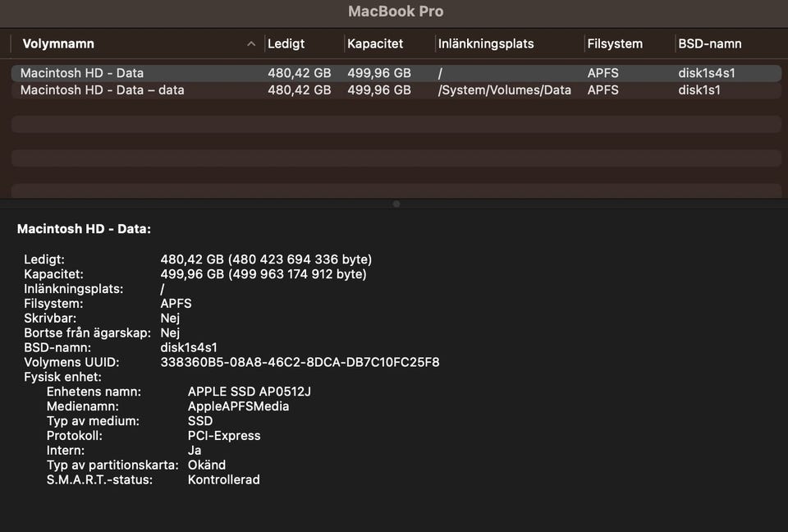Click the "Macintosh HD - Data:" details heading

coord(84,230)
